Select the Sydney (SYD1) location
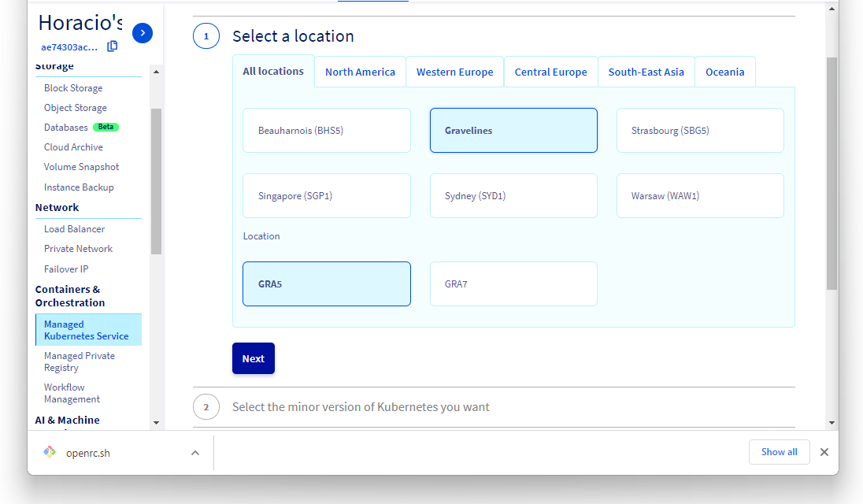The height and width of the screenshot is (504, 863). [x=513, y=195]
